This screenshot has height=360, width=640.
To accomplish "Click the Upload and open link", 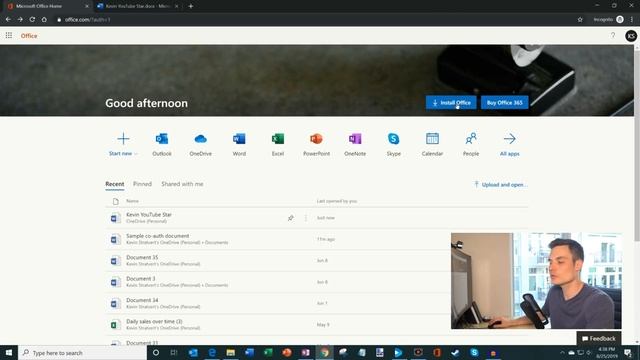I will click(x=500, y=184).
